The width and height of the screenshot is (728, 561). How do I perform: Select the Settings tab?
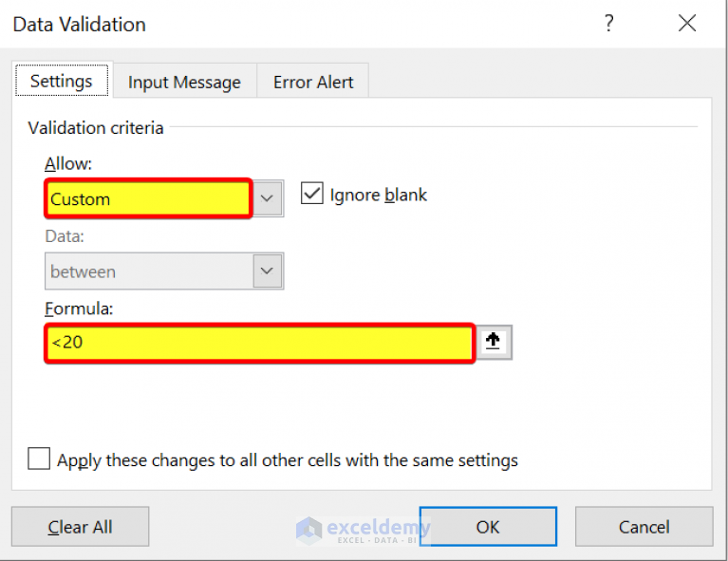point(62,81)
